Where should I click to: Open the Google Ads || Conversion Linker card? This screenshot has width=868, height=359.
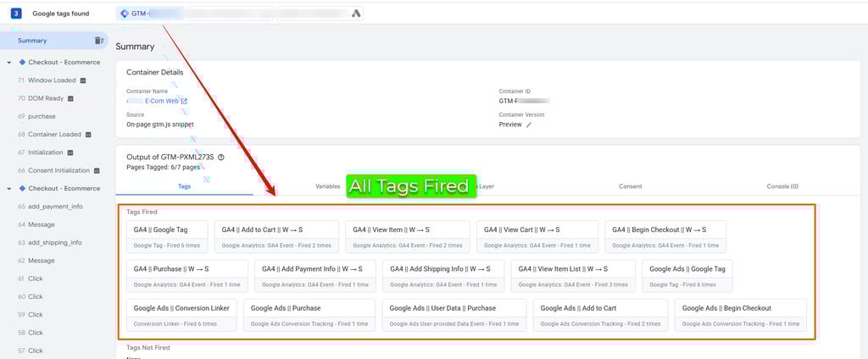coord(181,315)
